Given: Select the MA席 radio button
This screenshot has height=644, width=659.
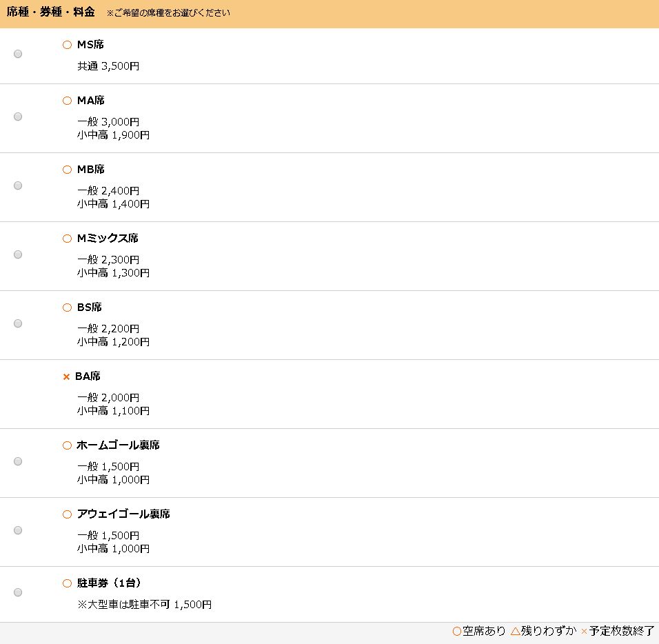Looking at the screenshot, I should [18, 117].
